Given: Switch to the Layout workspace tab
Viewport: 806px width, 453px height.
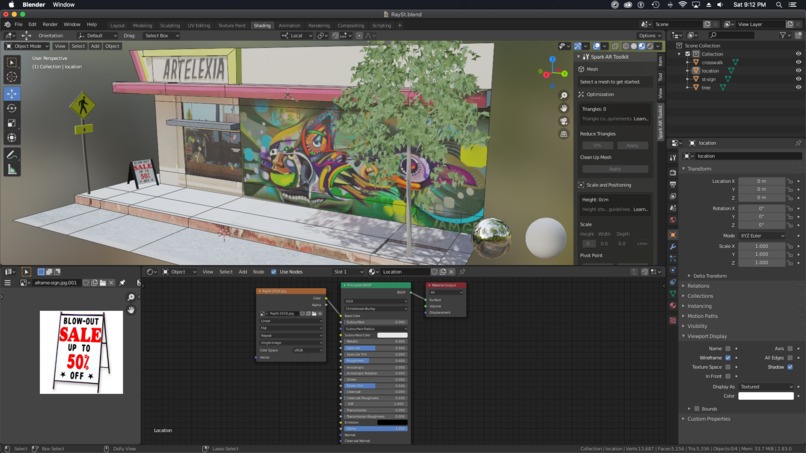Looking at the screenshot, I should [x=117, y=25].
